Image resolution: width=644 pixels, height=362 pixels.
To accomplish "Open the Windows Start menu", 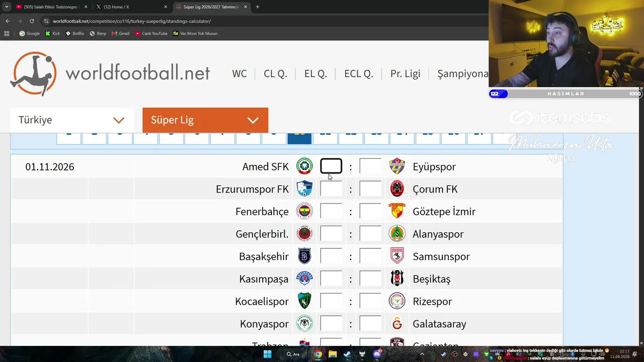I will (x=268, y=354).
